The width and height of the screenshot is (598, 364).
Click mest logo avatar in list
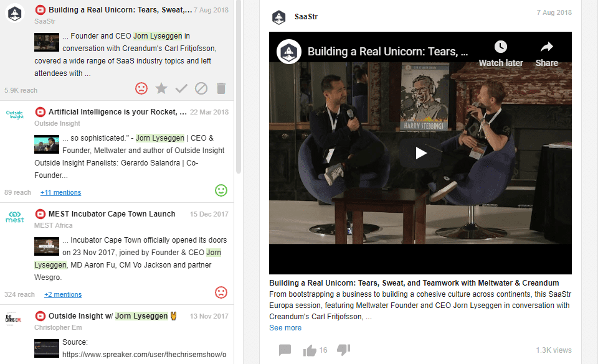click(15, 217)
